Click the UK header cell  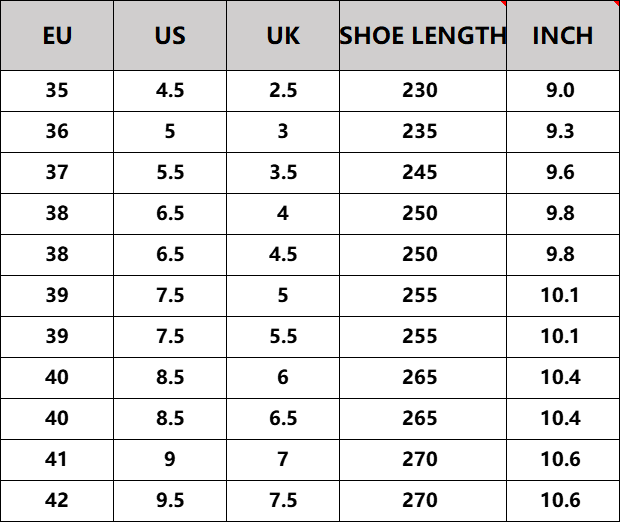[x=283, y=36]
